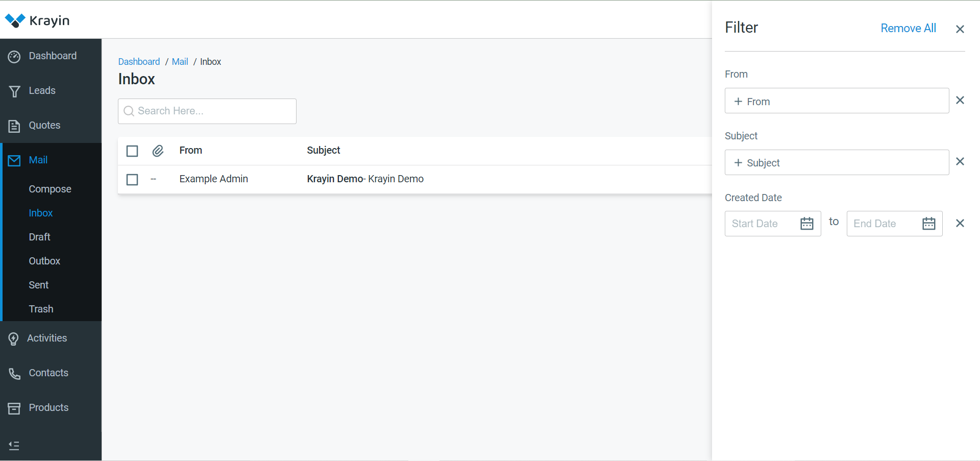Select the checkbox for Example Admin email

point(132,179)
